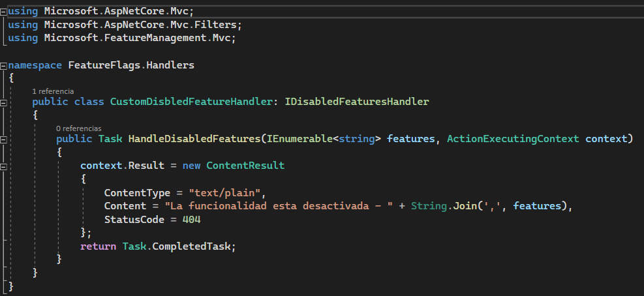Collapse the CustomDisbledFeatureHandler class region
The image size is (644, 296).
pos(4,102)
